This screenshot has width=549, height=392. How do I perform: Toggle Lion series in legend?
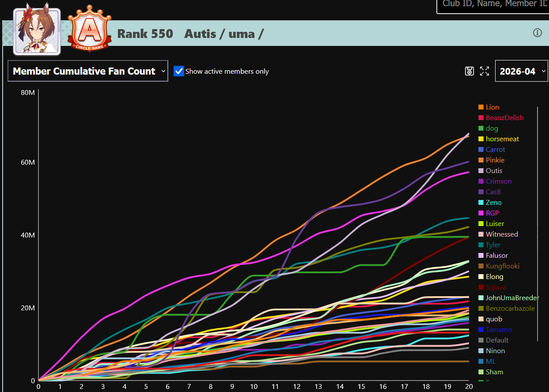(x=488, y=107)
